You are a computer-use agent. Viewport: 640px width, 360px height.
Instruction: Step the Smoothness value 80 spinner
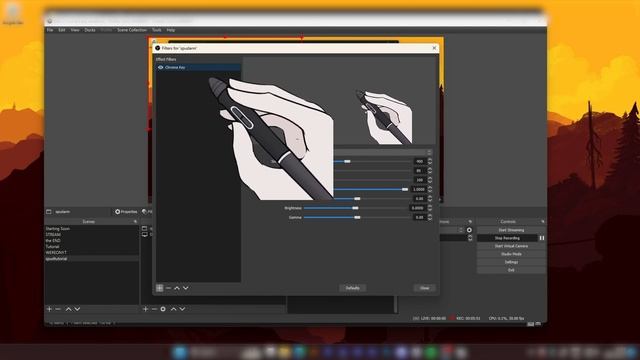(429, 171)
